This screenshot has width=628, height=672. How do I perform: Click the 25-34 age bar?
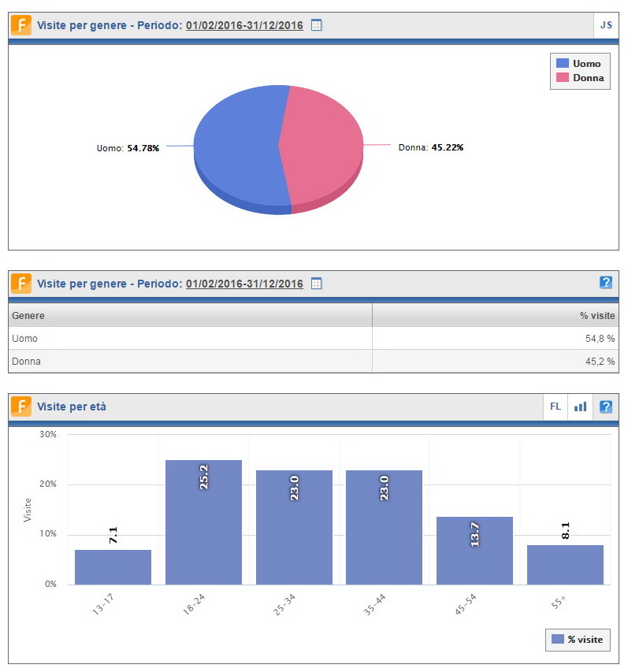click(x=294, y=528)
